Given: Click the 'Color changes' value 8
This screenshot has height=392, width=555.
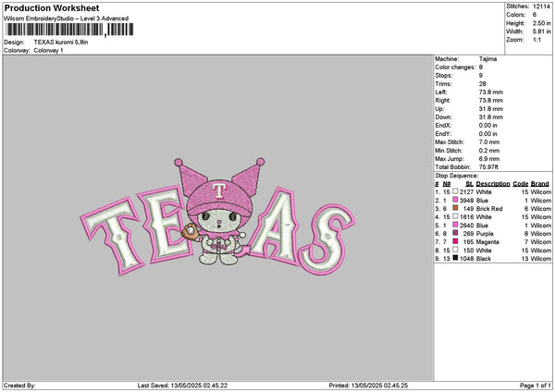Looking at the screenshot, I should point(481,67).
